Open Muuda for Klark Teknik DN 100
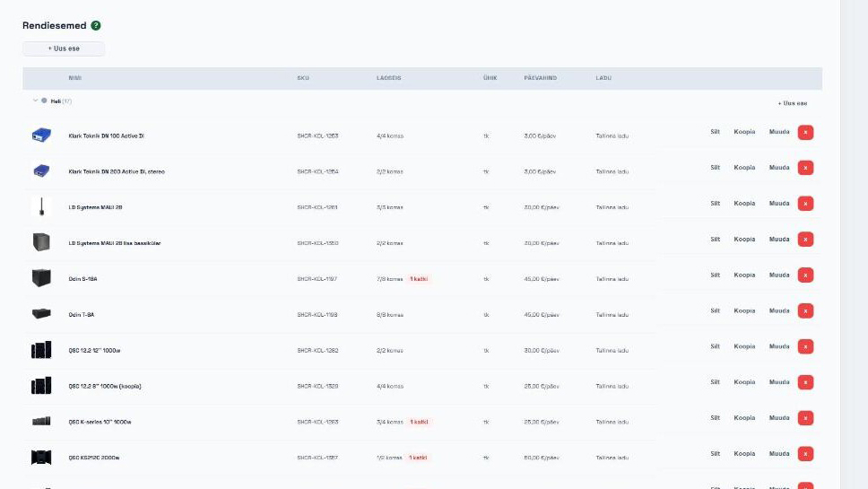The image size is (868, 489). (x=779, y=132)
